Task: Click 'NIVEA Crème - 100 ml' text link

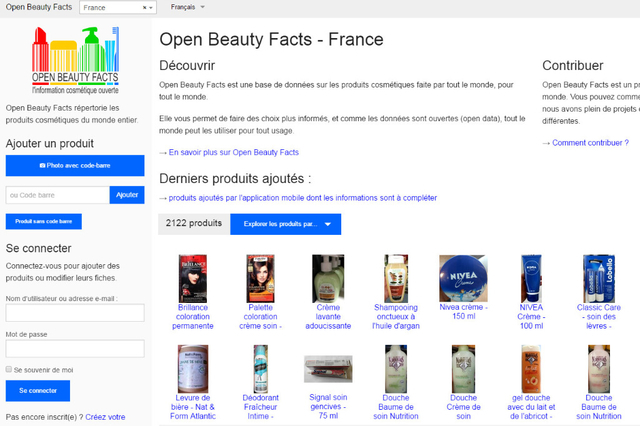Action: (x=531, y=317)
